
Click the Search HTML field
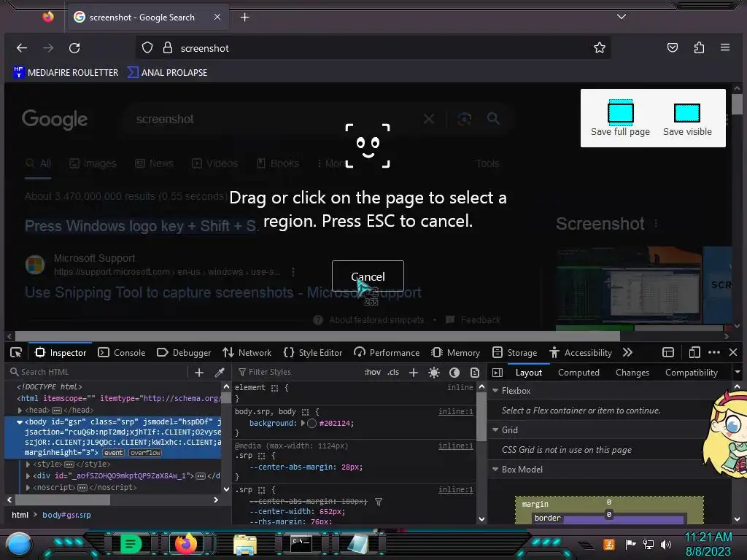[x=97, y=372]
